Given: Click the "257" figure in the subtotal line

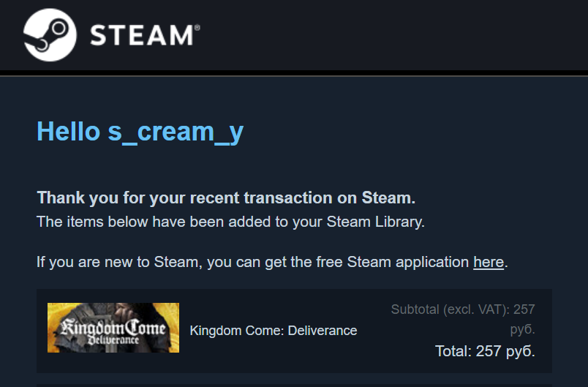Looking at the screenshot, I should pyautogui.click(x=524, y=309).
